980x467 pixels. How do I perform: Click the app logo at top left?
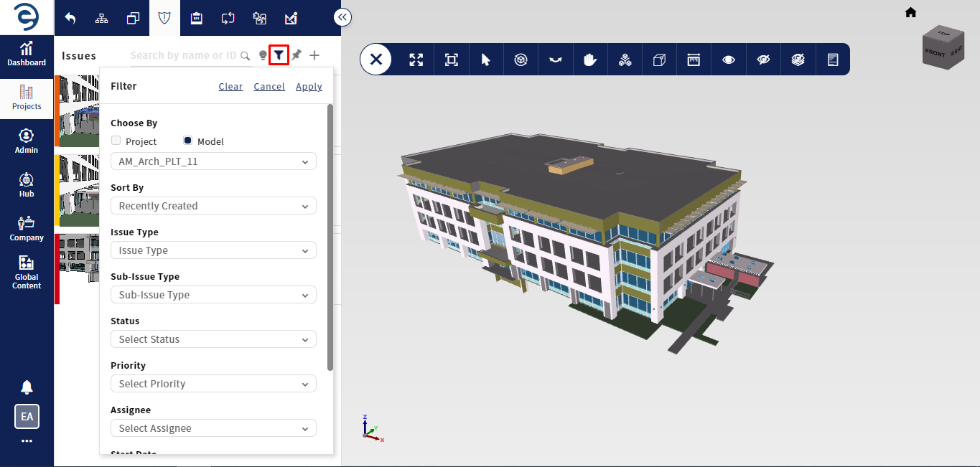click(x=27, y=17)
